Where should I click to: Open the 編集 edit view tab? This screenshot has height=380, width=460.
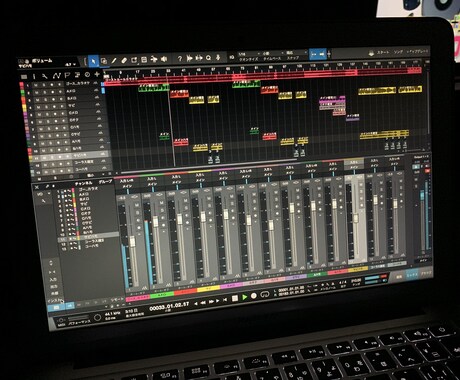398,277
